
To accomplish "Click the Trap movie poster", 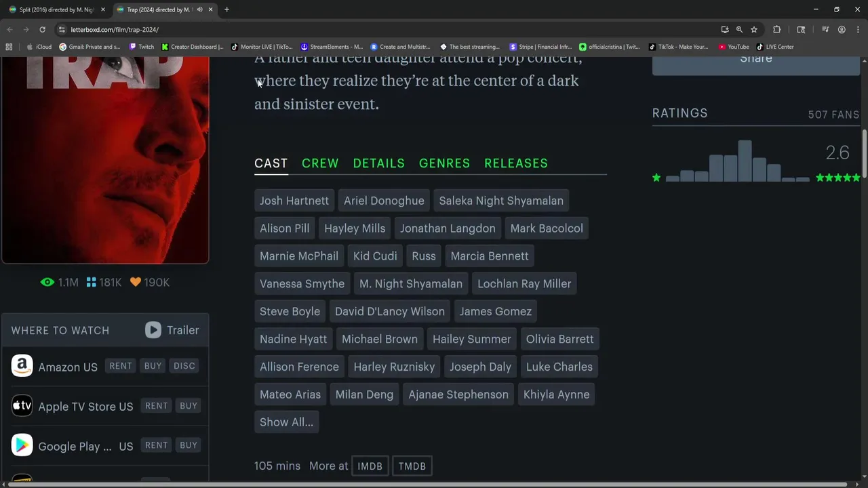I will [x=105, y=159].
